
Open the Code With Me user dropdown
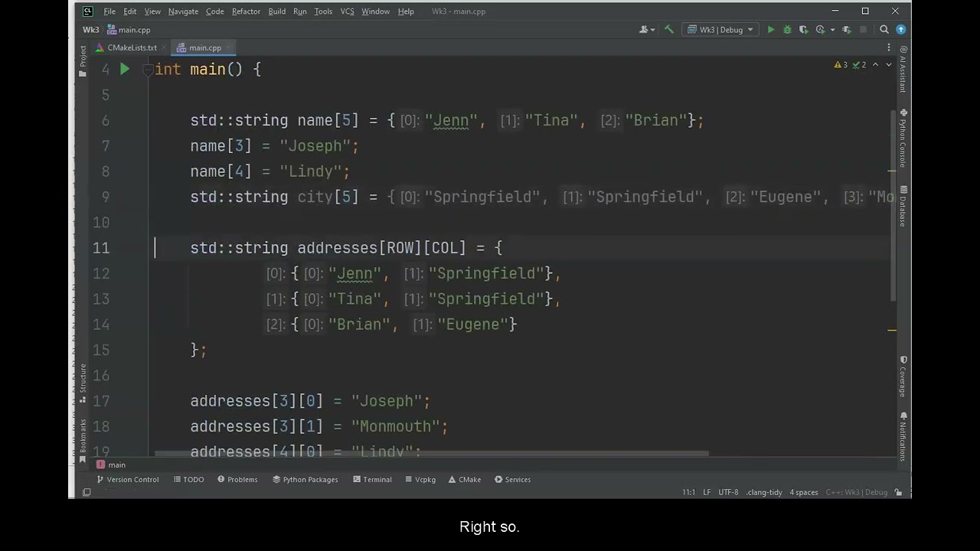pyautogui.click(x=647, y=30)
